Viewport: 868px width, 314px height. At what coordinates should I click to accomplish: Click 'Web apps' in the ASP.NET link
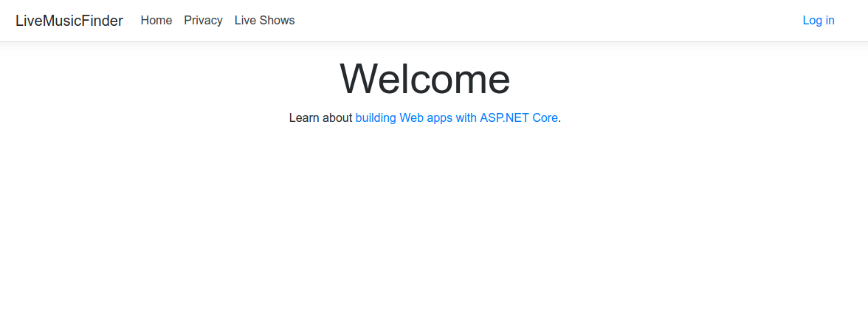[425, 117]
